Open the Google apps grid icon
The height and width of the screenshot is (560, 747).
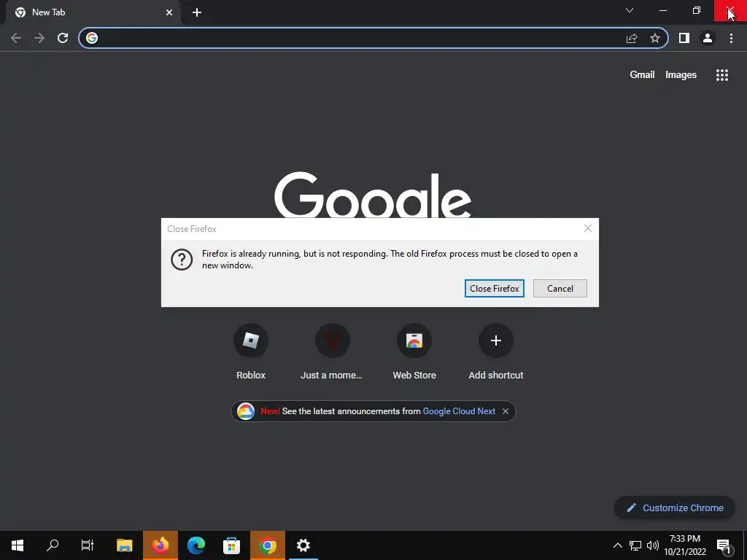click(x=722, y=75)
